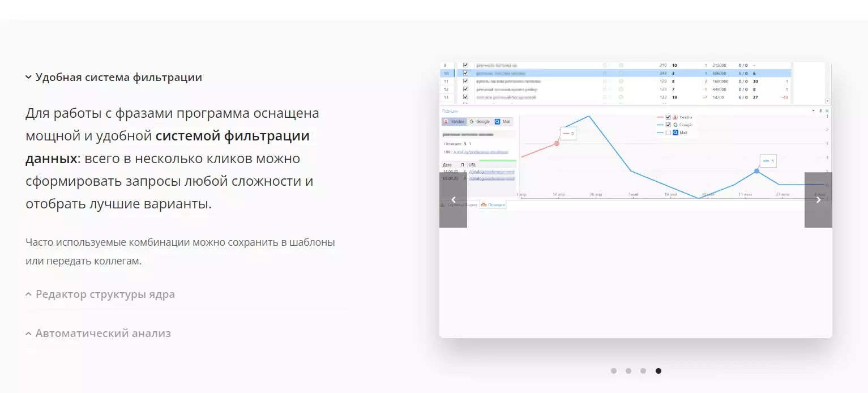Screen dimensions: 868x393
Task: Open Позиции panel dropdown arrow
Action: (x=813, y=110)
